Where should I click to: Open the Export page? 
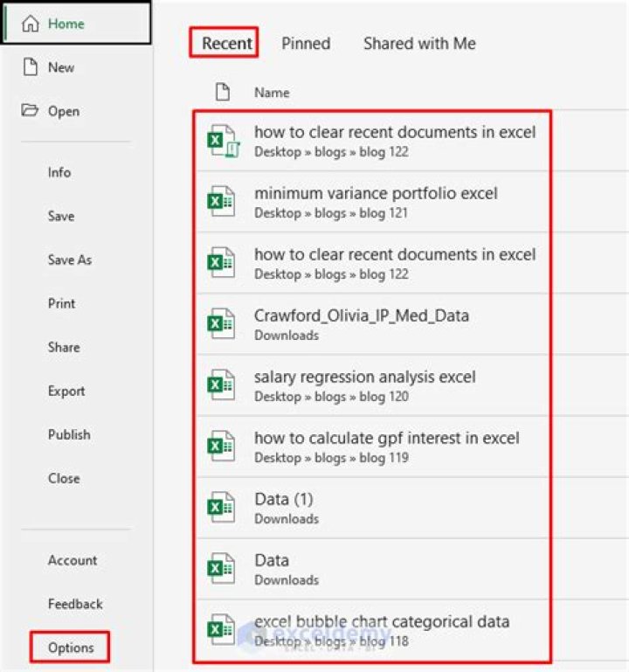[66, 391]
